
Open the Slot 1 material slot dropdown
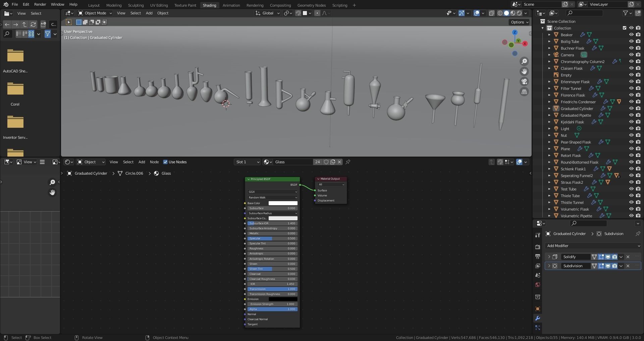click(248, 162)
